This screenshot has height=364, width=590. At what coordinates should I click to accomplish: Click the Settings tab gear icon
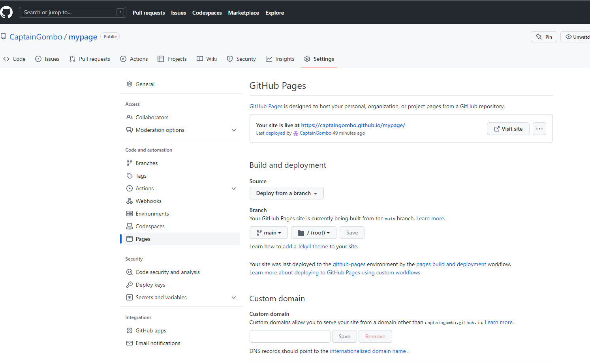coord(307,59)
